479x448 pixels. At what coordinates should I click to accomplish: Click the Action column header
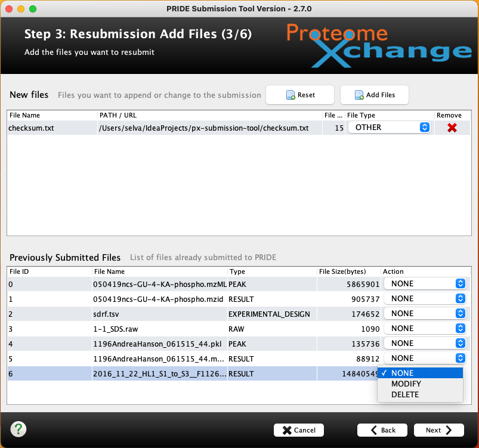click(425, 271)
